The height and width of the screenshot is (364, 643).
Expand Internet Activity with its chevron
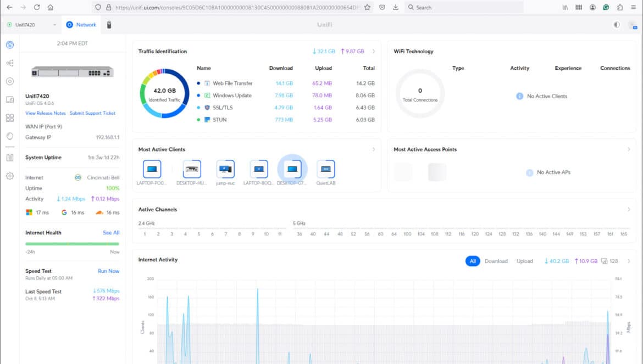click(629, 261)
